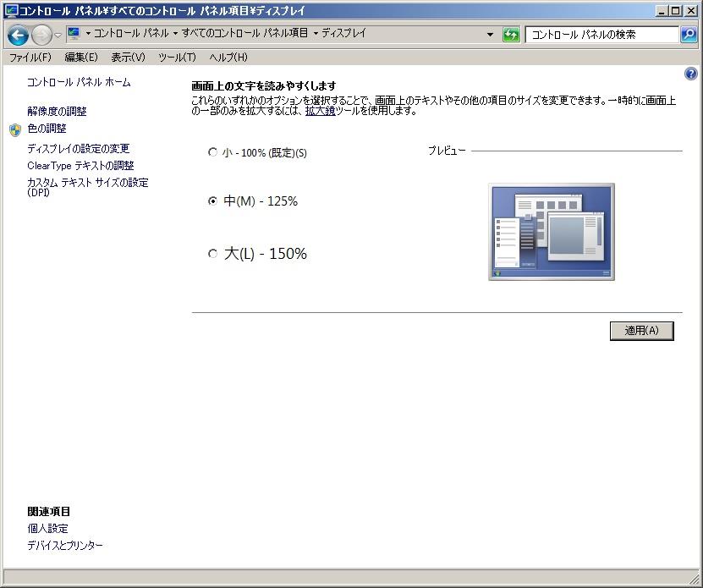This screenshot has height=588, width=703.
Task: Open カスタム テキスト サイズの設定 (DPI) link
Action: 88,187
